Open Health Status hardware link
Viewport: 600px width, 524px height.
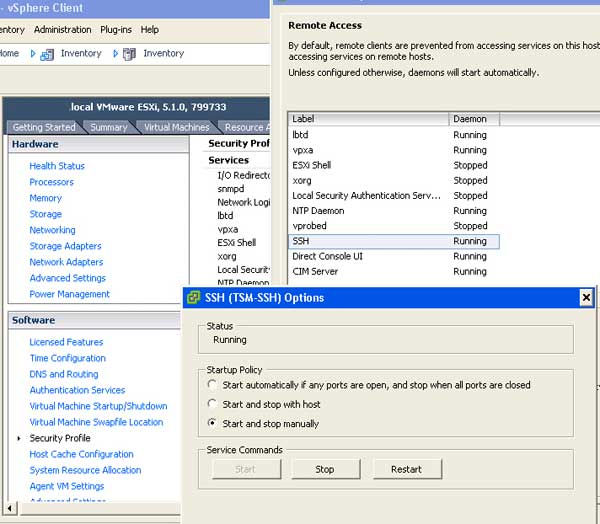57,166
